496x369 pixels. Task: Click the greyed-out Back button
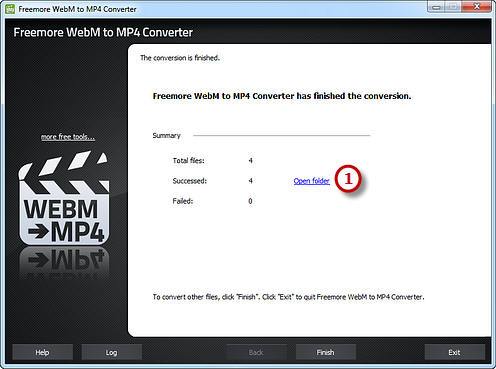[x=256, y=352]
